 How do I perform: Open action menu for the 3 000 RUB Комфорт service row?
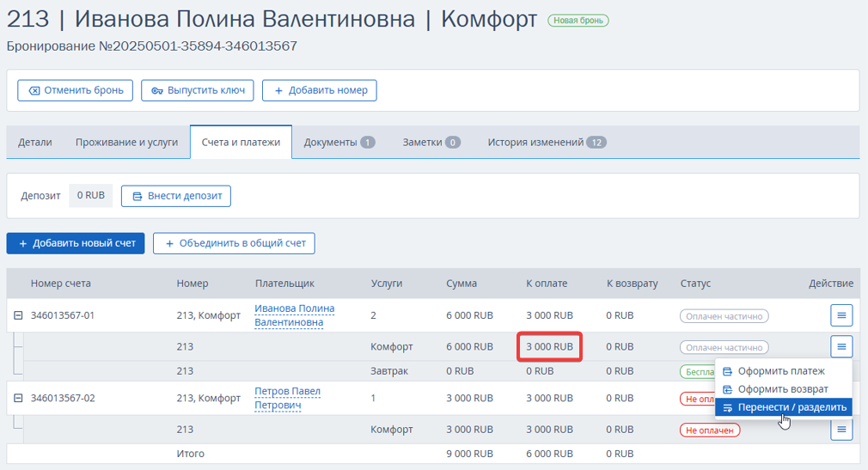[841, 430]
